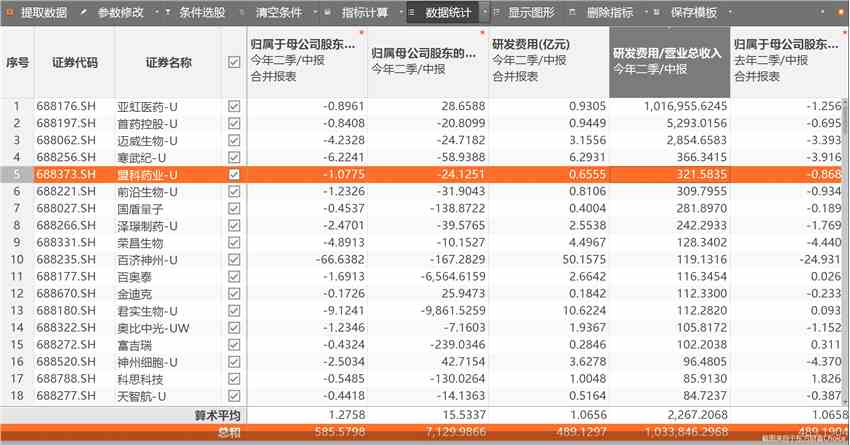This screenshot has width=850, height=445.
Task: Click the 清空条件 (clear conditions) icon
Action: pyautogui.click(x=242, y=12)
